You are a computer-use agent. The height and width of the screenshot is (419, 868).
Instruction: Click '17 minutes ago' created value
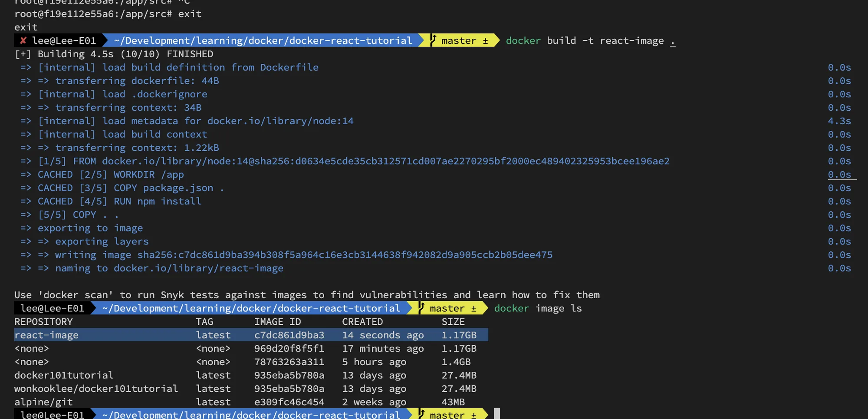tap(383, 349)
